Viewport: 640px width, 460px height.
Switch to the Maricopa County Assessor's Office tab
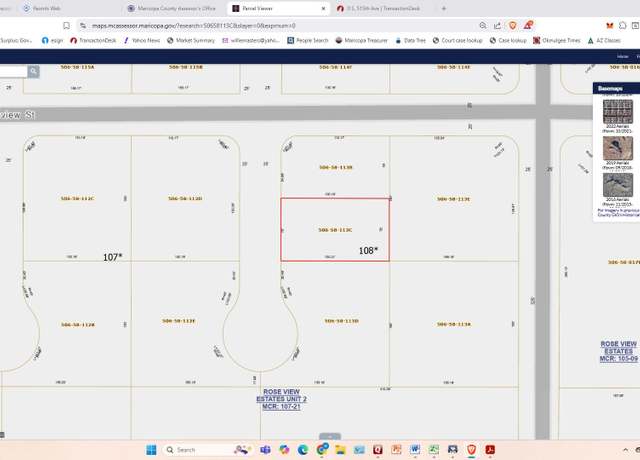point(171,8)
